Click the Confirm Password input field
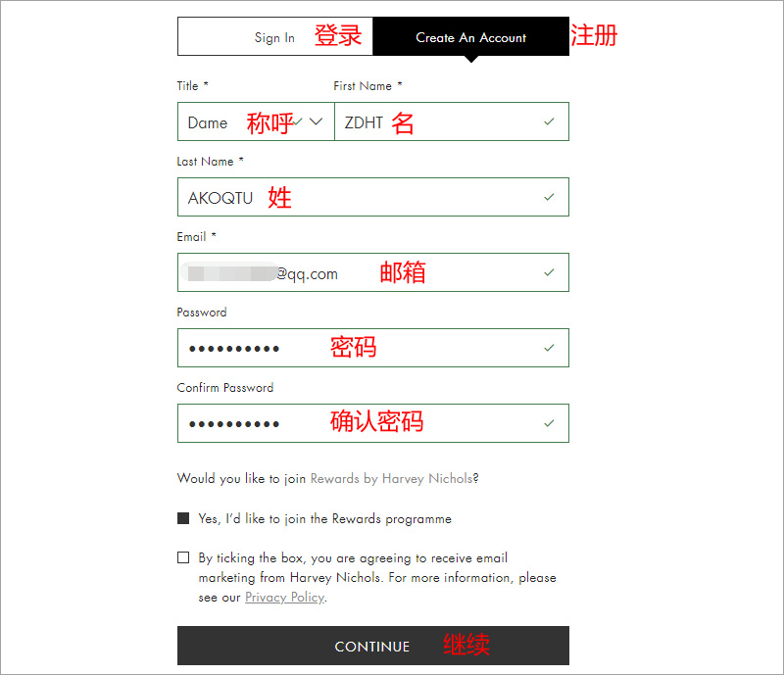The width and height of the screenshot is (784, 675). coord(373,423)
